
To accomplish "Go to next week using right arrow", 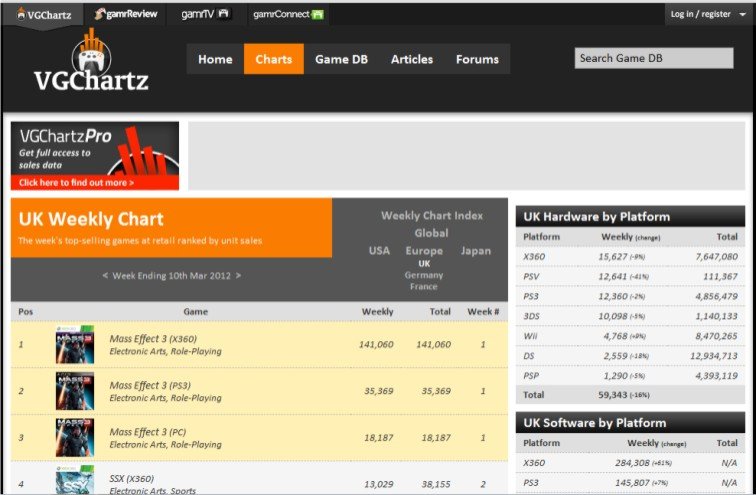I will [238, 276].
